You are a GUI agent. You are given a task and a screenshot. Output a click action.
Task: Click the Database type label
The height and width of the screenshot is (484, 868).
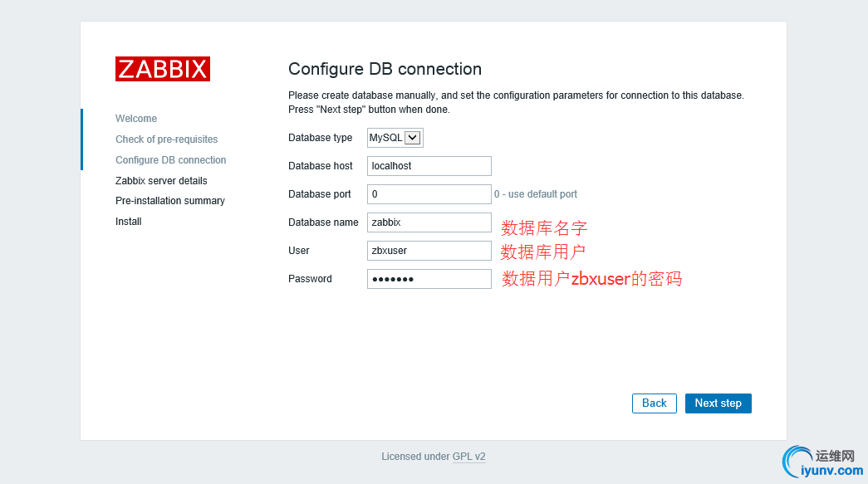[320, 138]
